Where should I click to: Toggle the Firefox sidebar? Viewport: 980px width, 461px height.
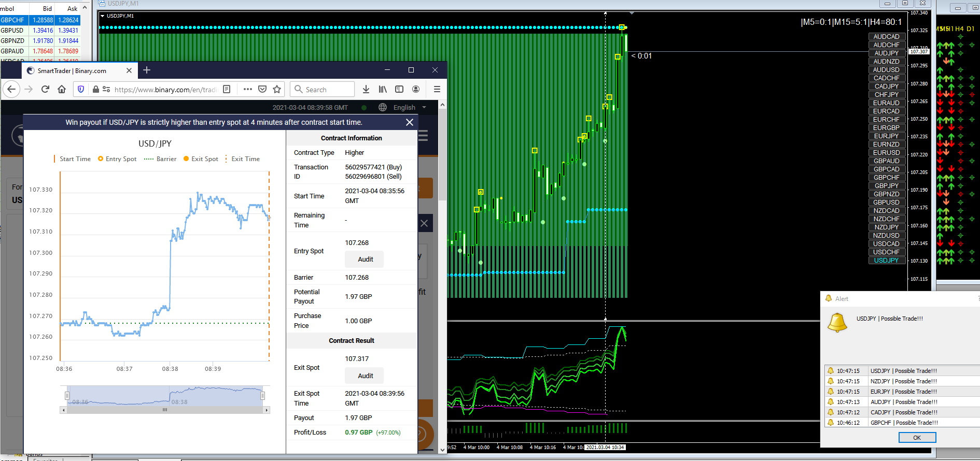tap(399, 89)
